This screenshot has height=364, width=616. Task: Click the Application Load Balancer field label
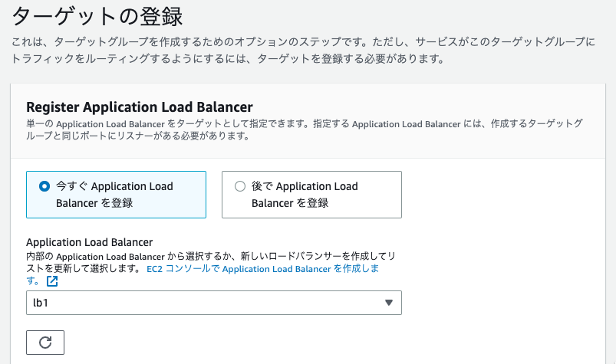coord(90,242)
